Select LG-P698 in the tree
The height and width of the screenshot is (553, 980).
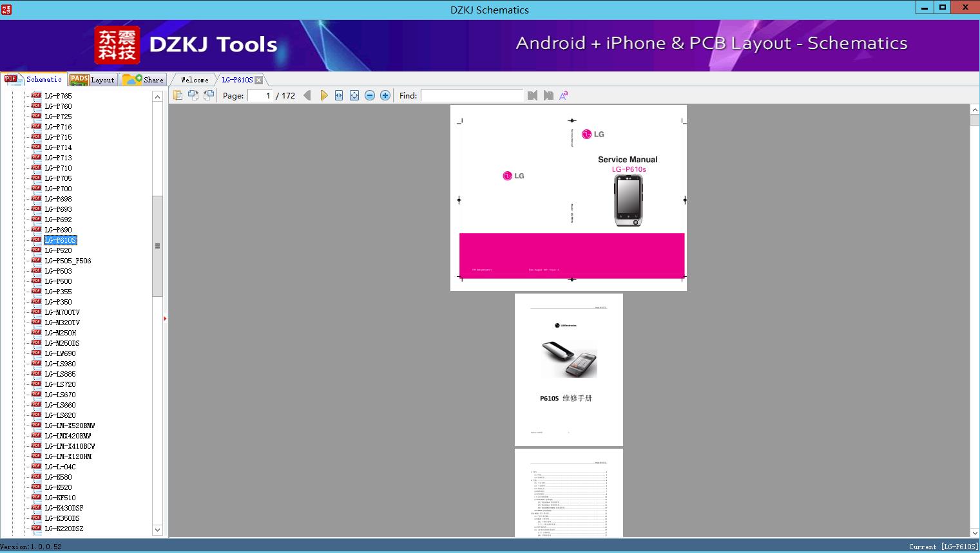tap(58, 199)
